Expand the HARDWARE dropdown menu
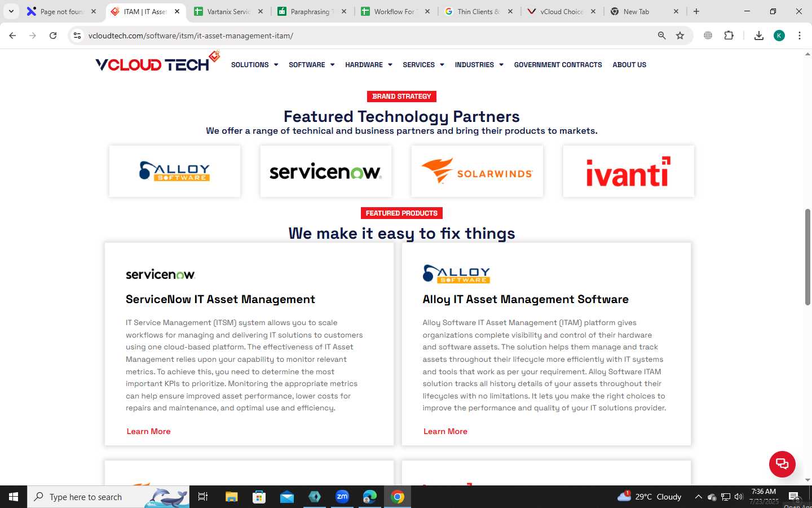This screenshot has height=508, width=812. click(x=368, y=65)
